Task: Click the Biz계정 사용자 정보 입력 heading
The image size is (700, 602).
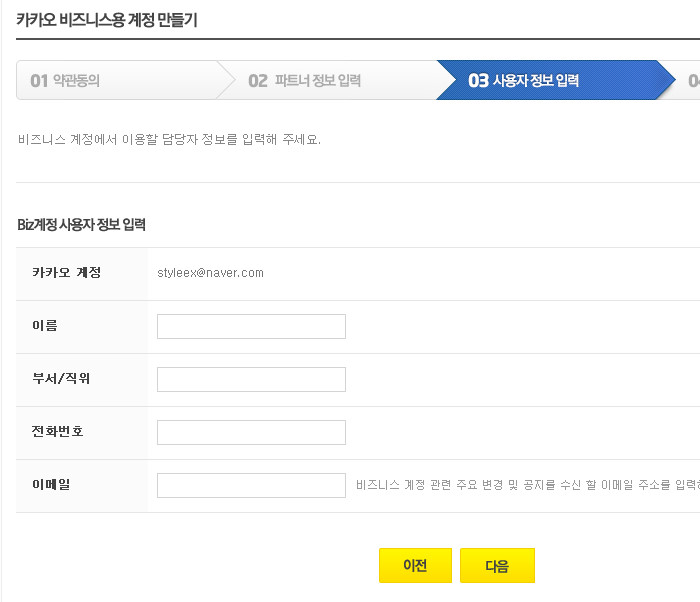Action: tap(81, 224)
